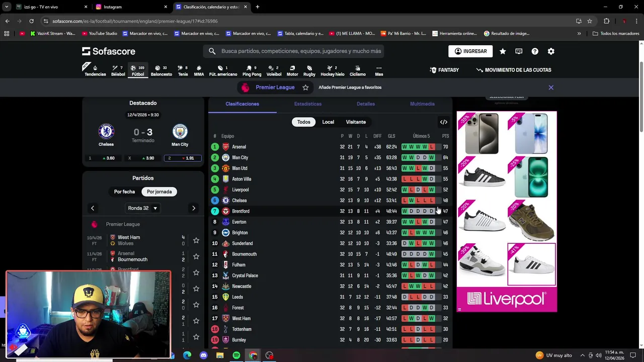Open the Ciclismo category
Screen dimensions: 644x362
coord(358,71)
